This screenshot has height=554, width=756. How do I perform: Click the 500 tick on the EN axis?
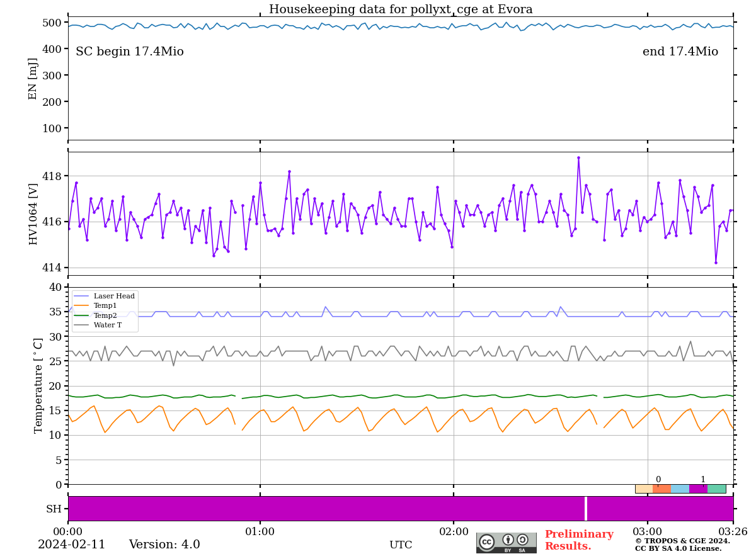(x=52, y=23)
